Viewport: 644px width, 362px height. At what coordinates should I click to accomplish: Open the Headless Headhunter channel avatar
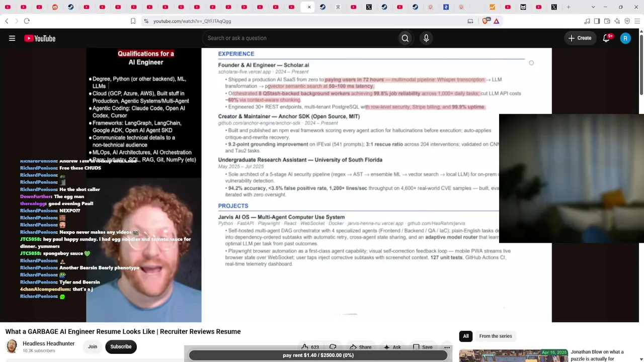(x=12, y=346)
